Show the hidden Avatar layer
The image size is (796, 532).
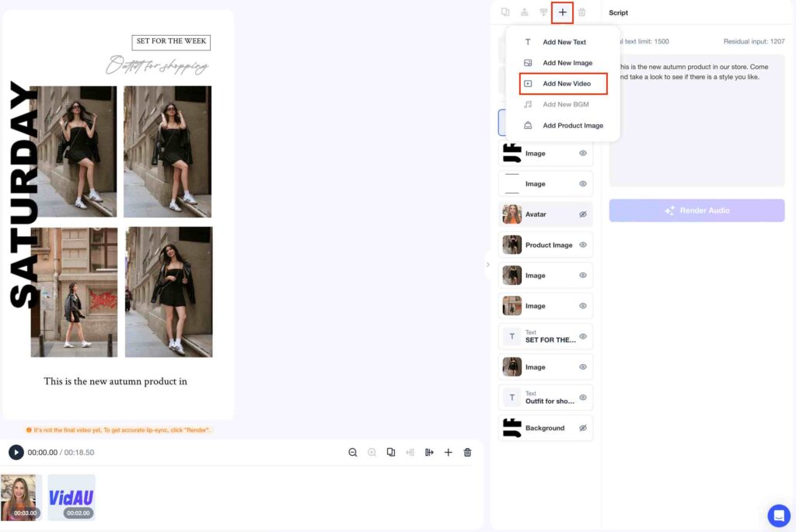[x=583, y=214]
